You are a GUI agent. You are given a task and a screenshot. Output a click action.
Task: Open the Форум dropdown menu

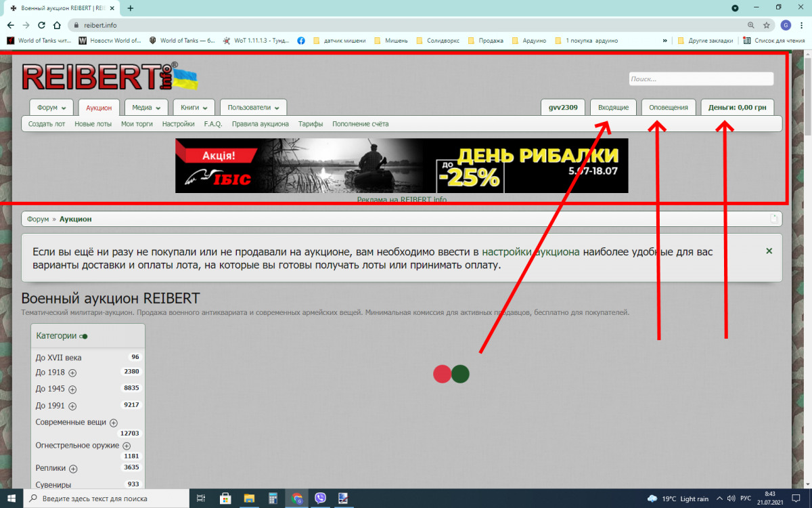click(51, 108)
